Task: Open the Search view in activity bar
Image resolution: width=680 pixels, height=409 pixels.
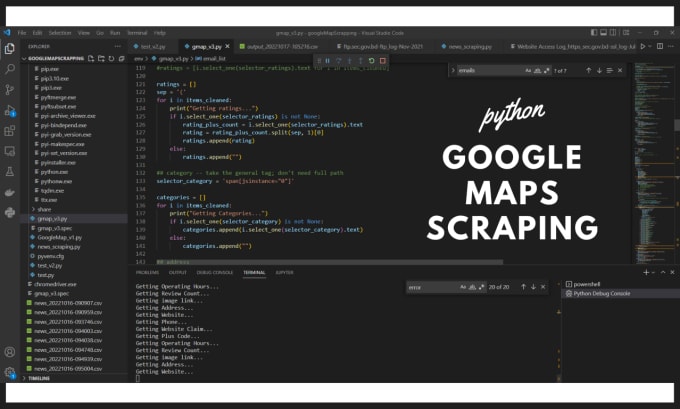Action: click(10, 69)
